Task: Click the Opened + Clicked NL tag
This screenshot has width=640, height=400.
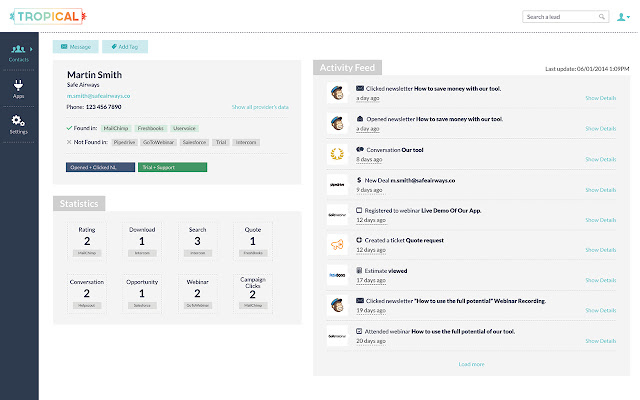Action: point(100,167)
